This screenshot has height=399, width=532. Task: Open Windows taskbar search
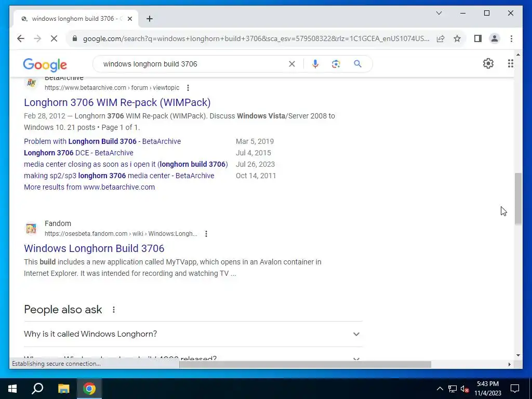(x=37, y=389)
